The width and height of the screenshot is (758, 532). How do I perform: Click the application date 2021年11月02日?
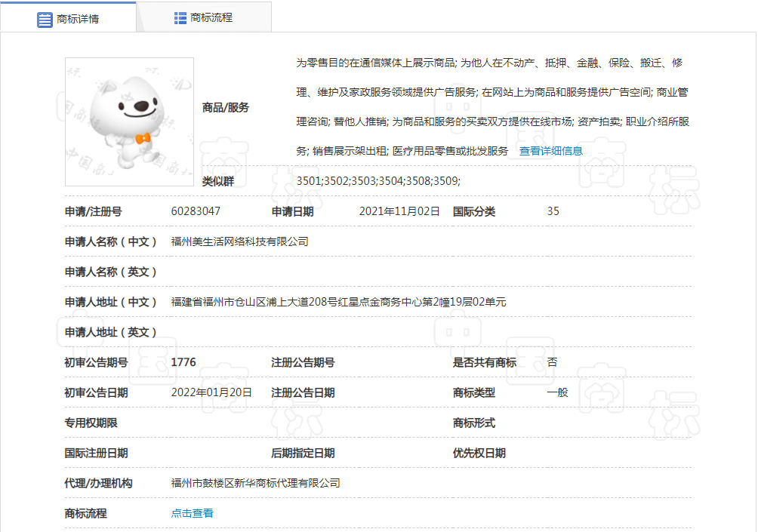click(x=399, y=211)
